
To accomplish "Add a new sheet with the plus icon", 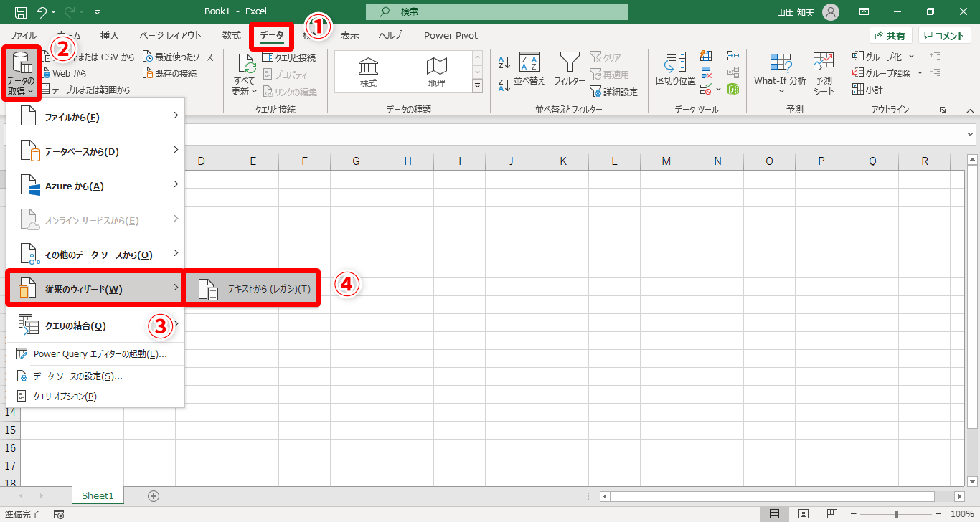I will (x=153, y=495).
